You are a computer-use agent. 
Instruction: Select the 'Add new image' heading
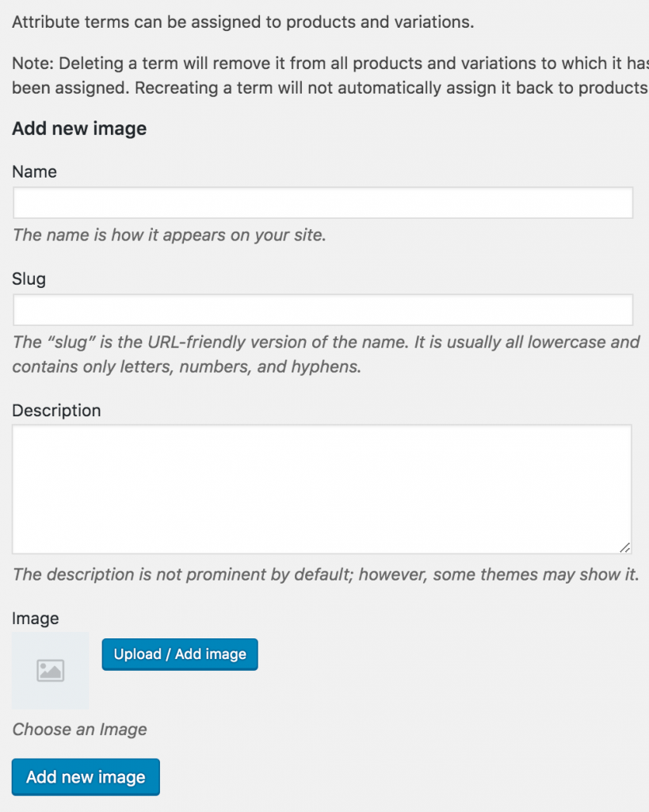click(x=79, y=128)
